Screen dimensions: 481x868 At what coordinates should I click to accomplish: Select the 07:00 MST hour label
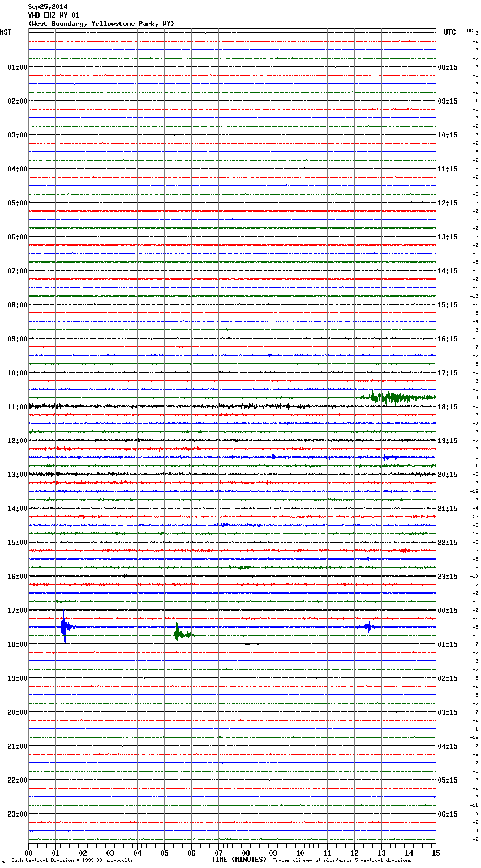18,271
